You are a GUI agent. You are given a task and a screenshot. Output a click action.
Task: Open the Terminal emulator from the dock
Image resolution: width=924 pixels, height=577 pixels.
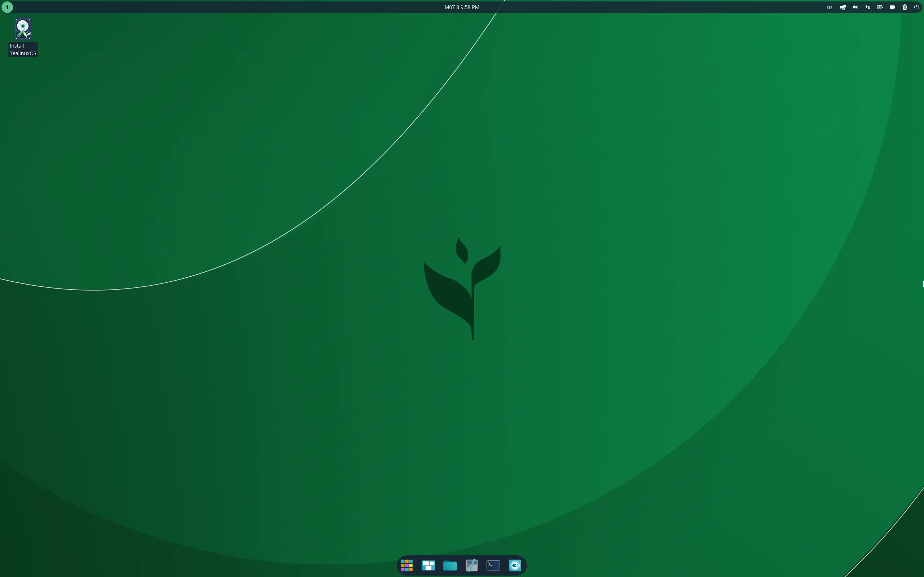tap(493, 565)
